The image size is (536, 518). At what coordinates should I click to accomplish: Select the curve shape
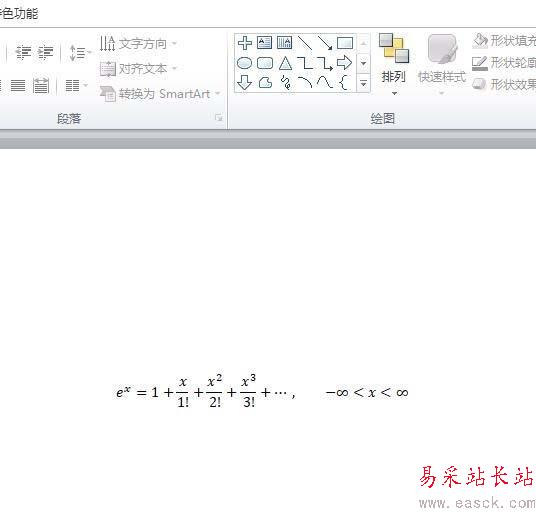(325, 82)
